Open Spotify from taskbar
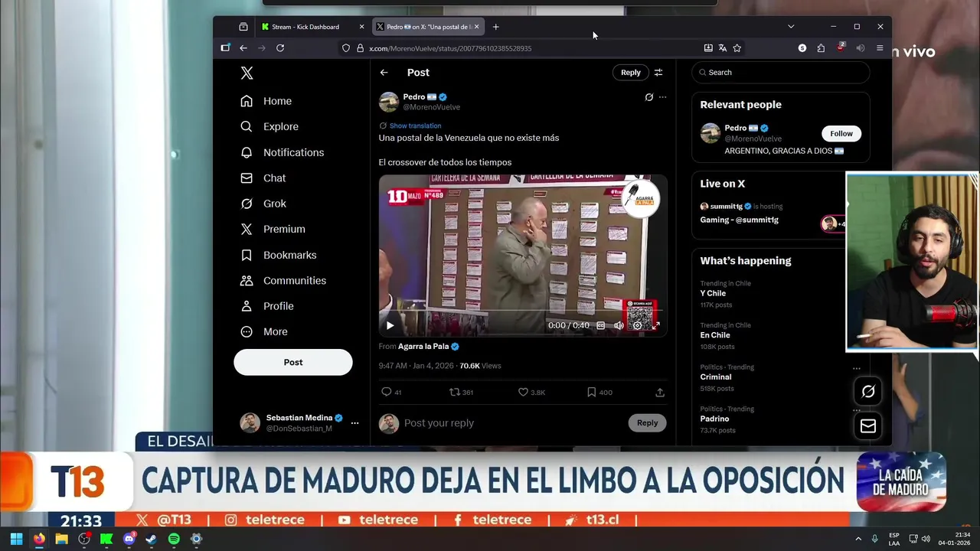 (x=174, y=539)
